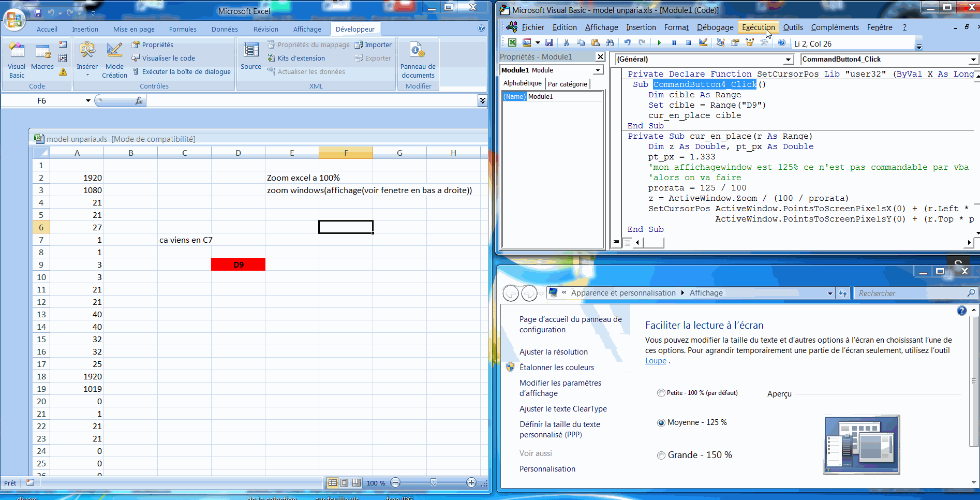Switch to the Formules ribbon tab
The width and height of the screenshot is (980, 500).
coord(183,29)
